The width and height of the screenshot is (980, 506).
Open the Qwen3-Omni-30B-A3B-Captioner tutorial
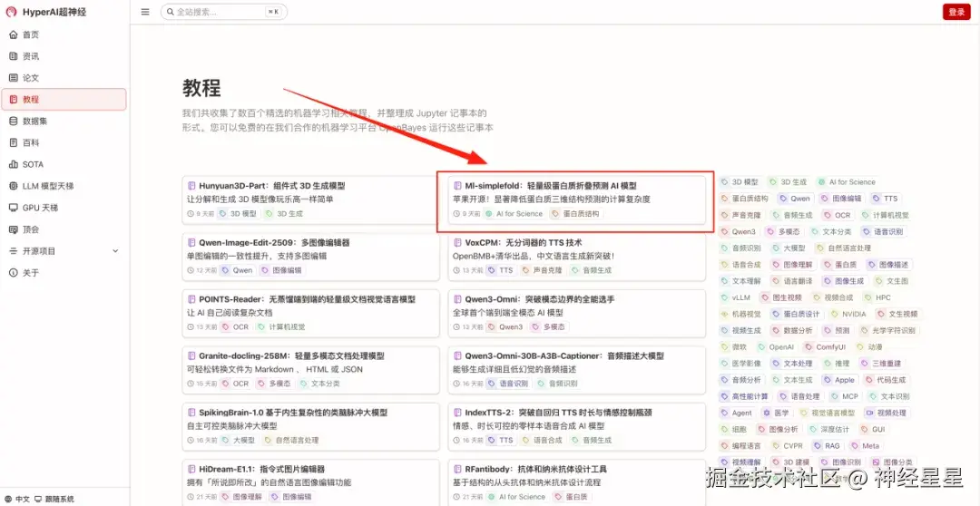pyautogui.click(x=577, y=370)
